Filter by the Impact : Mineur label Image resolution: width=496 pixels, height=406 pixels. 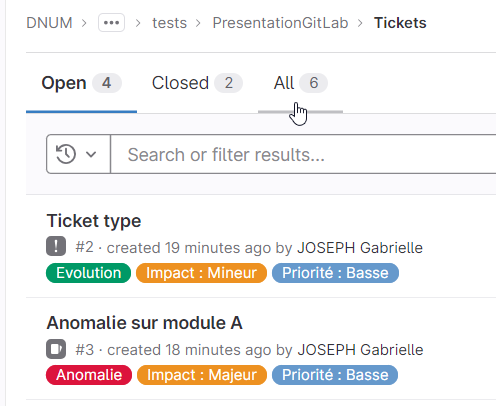201,273
